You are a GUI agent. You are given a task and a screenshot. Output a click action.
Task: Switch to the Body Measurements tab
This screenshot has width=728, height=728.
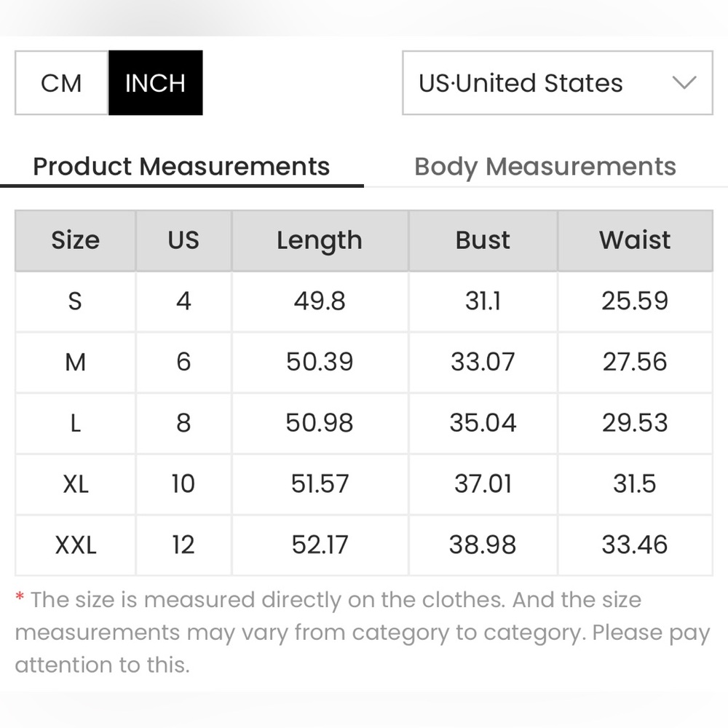545,167
